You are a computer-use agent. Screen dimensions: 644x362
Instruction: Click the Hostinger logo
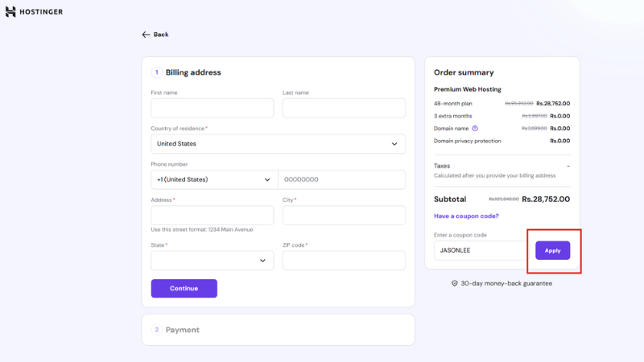pos(34,12)
